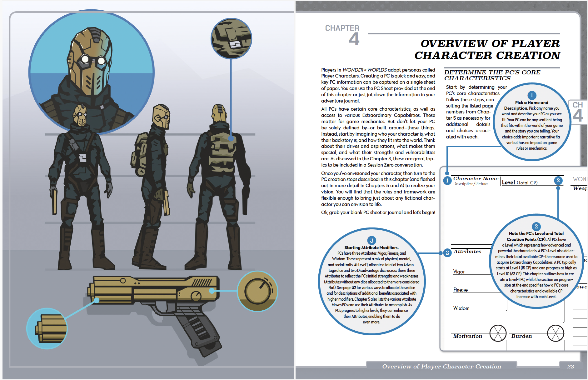Click the "Note the PC's Level" callout bubble
Viewport: 588px width, 380px height.
tap(536, 261)
